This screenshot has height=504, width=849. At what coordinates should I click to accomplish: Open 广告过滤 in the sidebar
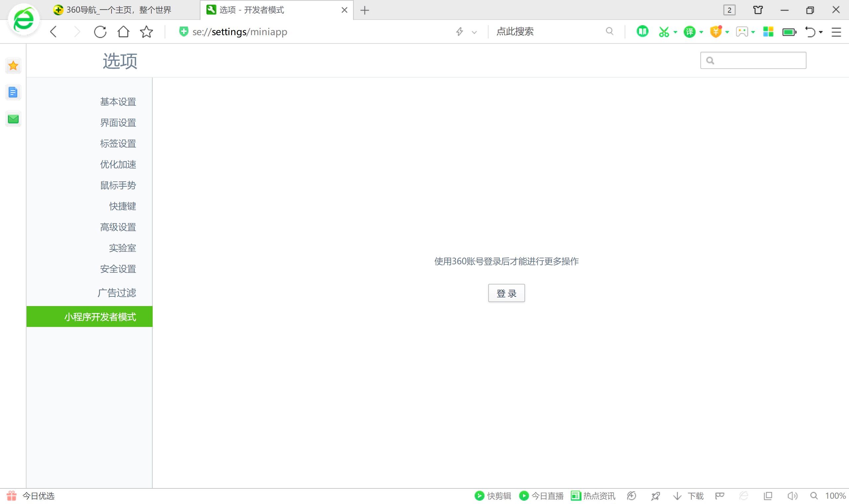click(x=117, y=293)
